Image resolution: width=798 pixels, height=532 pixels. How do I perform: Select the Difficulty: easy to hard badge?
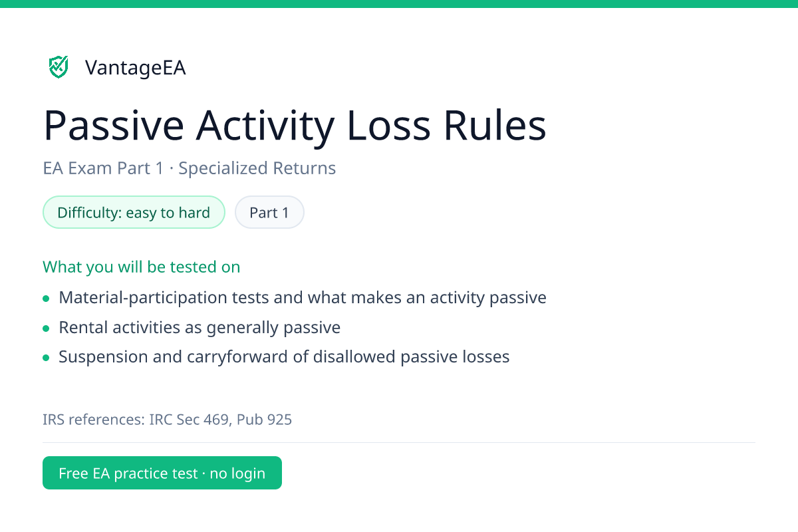point(134,213)
